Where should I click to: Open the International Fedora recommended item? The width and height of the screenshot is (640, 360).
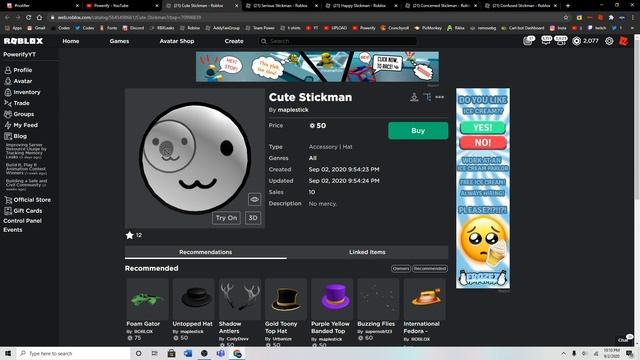coord(424,310)
